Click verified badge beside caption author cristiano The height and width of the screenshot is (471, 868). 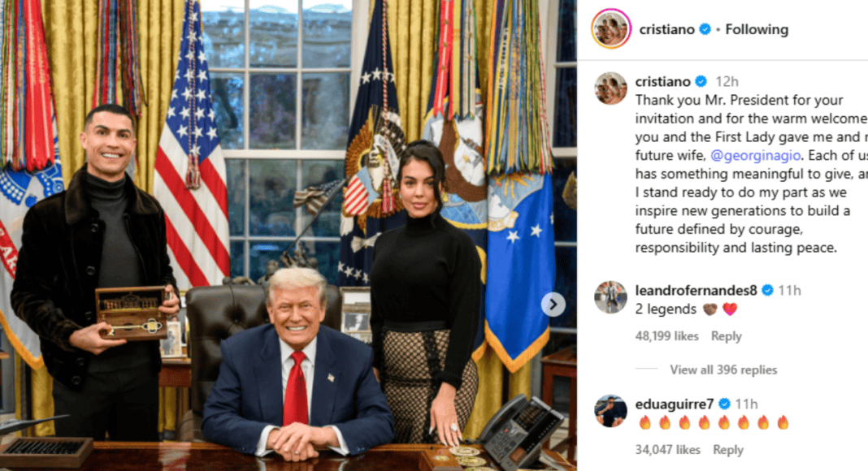(701, 82)
